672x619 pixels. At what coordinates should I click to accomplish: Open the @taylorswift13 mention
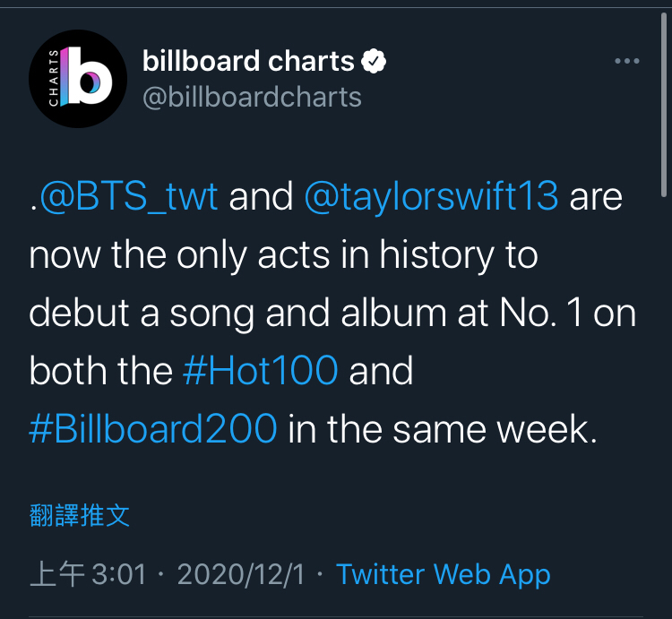[x=431, y=197]
